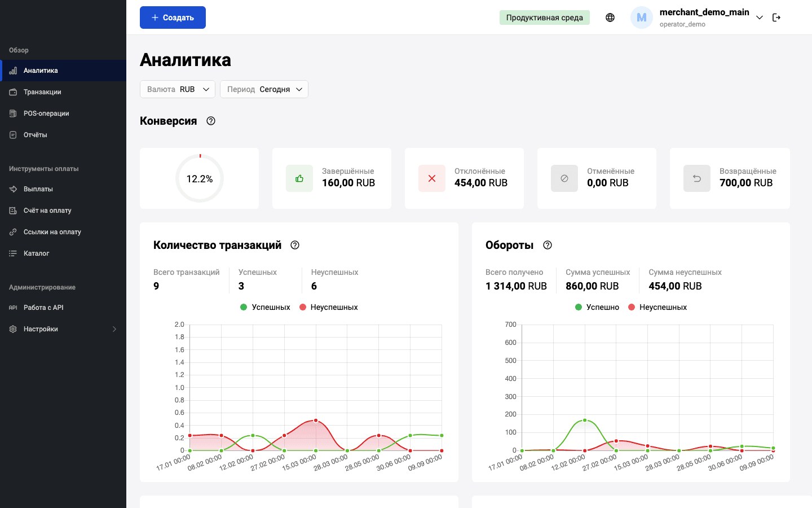
Task: Click the help icon beside Обороты
Action: pyautogui.click(x=548, y=245)
